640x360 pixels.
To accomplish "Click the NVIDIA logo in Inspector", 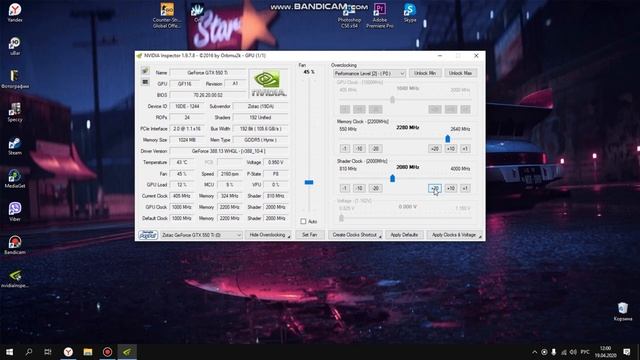I will pos(269,83).
